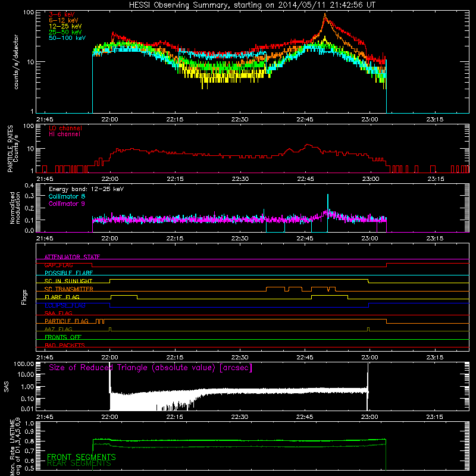Click the FLARE_FLAG label
476x476 pixels.
(x=62, y=297)
